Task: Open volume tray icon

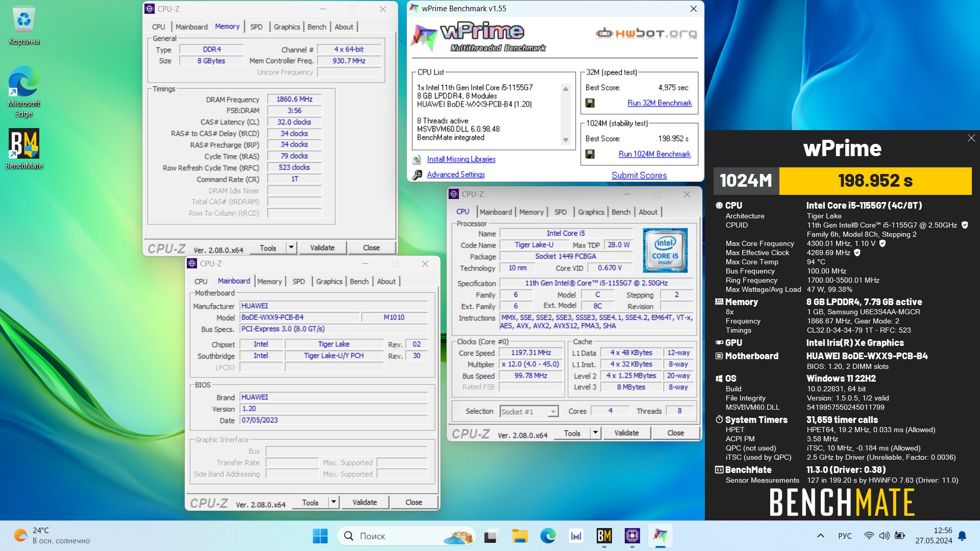Action: pos(884,536)
